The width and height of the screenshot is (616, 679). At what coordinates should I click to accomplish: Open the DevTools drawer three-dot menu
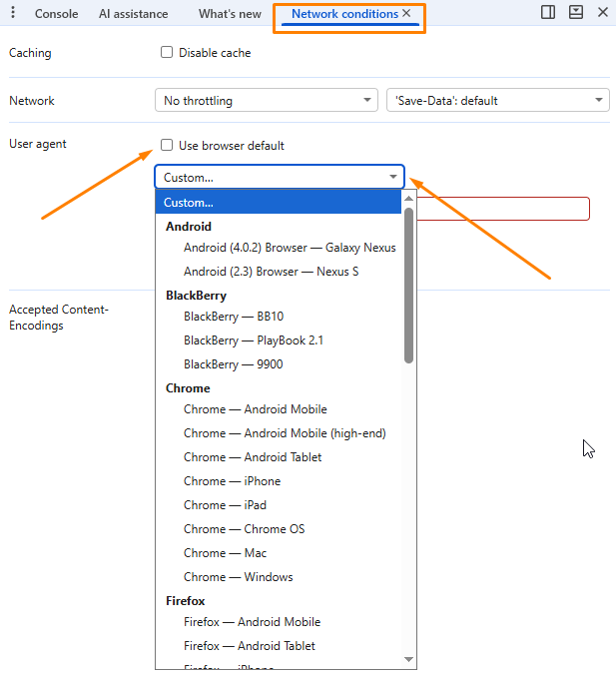coord(13,13)
